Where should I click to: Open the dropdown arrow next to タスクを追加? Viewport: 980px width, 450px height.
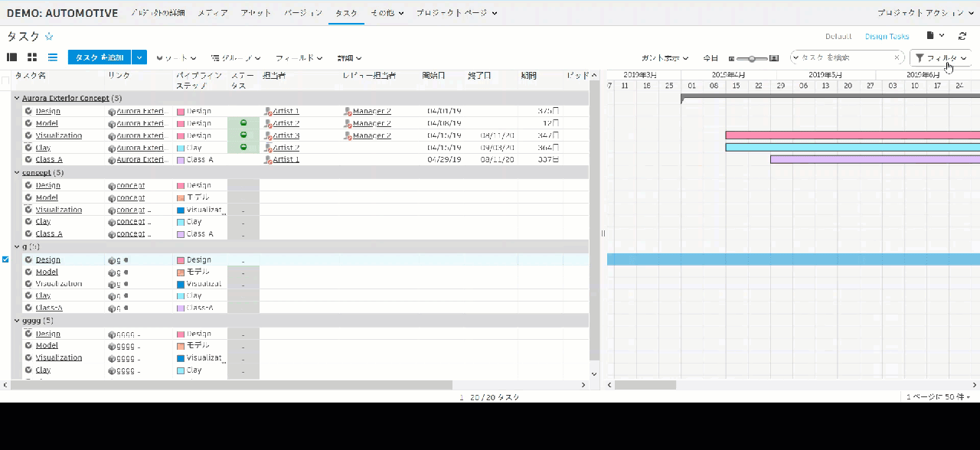(x=139, y=57)
